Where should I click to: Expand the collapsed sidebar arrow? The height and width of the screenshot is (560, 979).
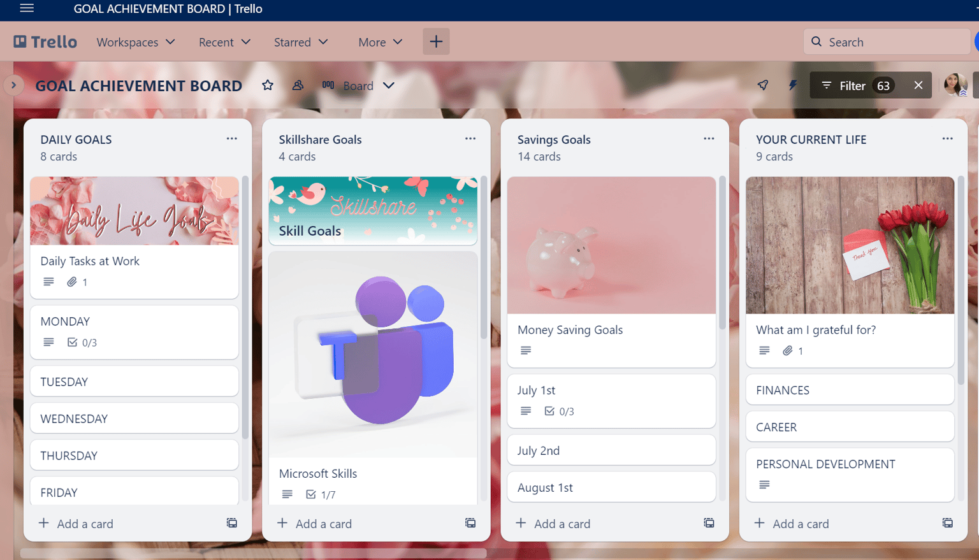[13, 85]
